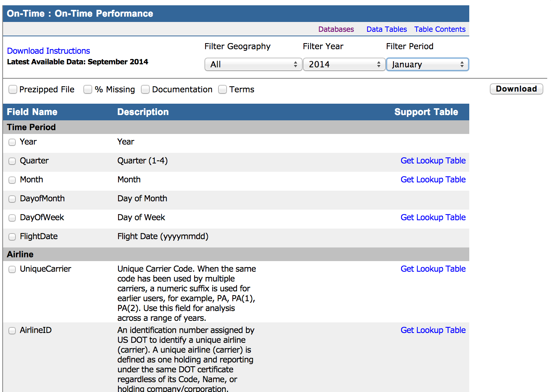
Task: Click the 'Filter Period' label
Action: click(410, 46)
